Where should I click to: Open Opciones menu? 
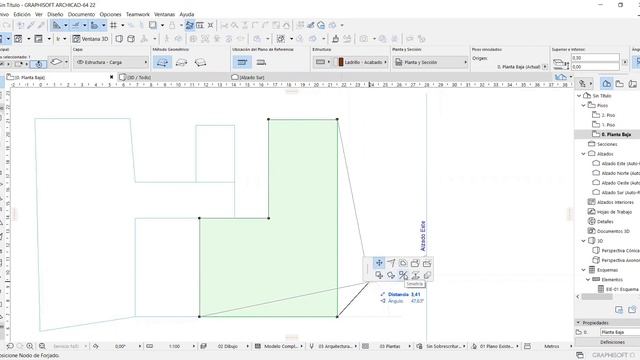pos(110,14)
